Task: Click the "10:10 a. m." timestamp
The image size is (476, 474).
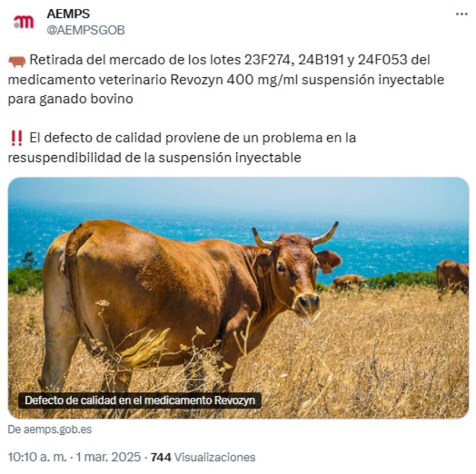Action: click(37, 457)
